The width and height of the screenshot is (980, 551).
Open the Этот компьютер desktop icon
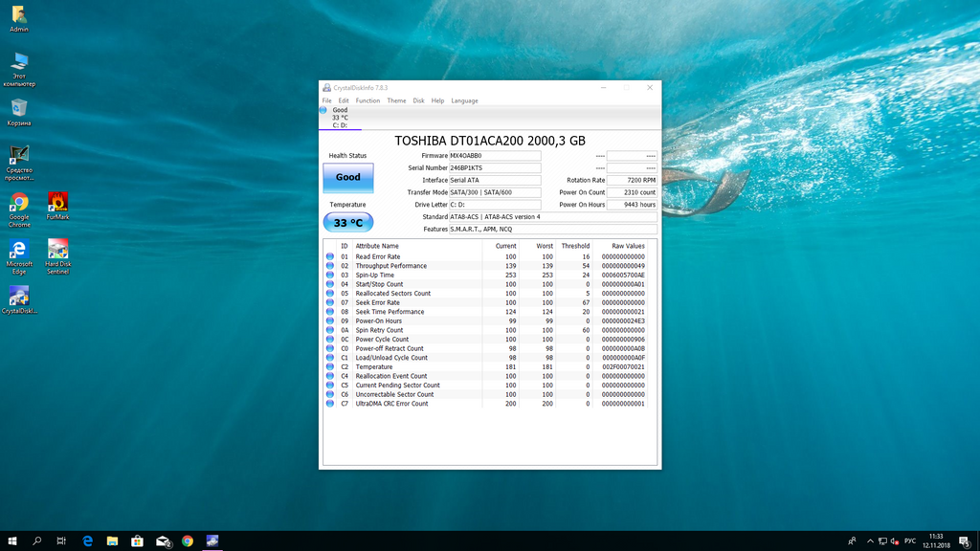click(19, 69)
